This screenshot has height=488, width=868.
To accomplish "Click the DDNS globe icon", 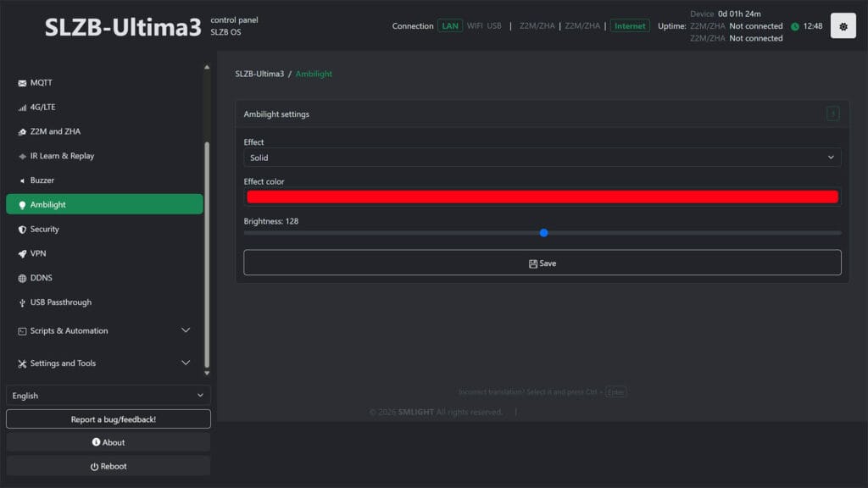I will click(x=22, y=278).
